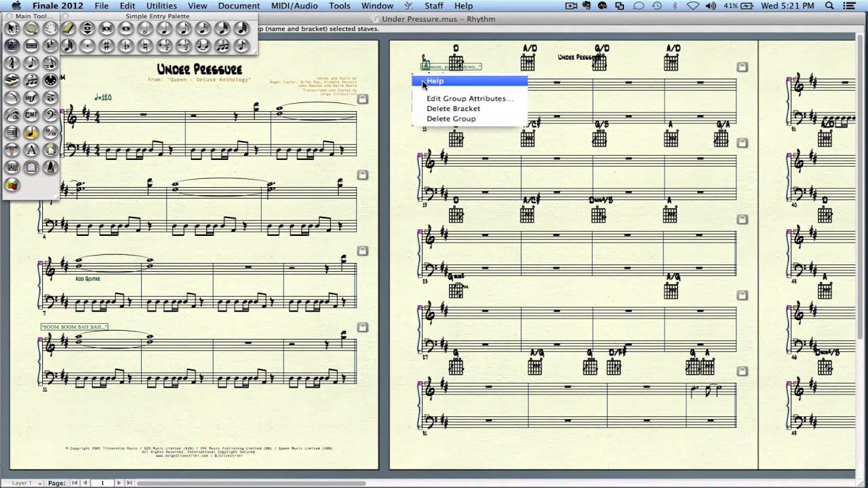Pick the grace note tool

(x=241, y=46)
